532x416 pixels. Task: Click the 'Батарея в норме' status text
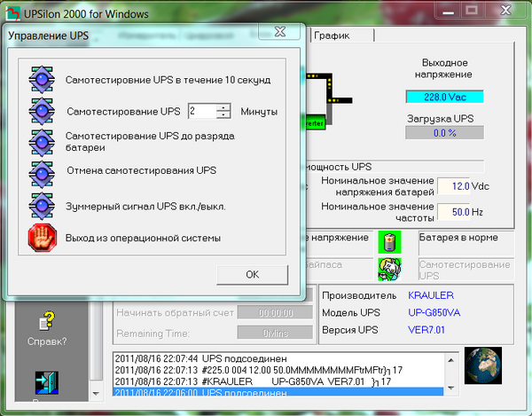coord(458,238)
